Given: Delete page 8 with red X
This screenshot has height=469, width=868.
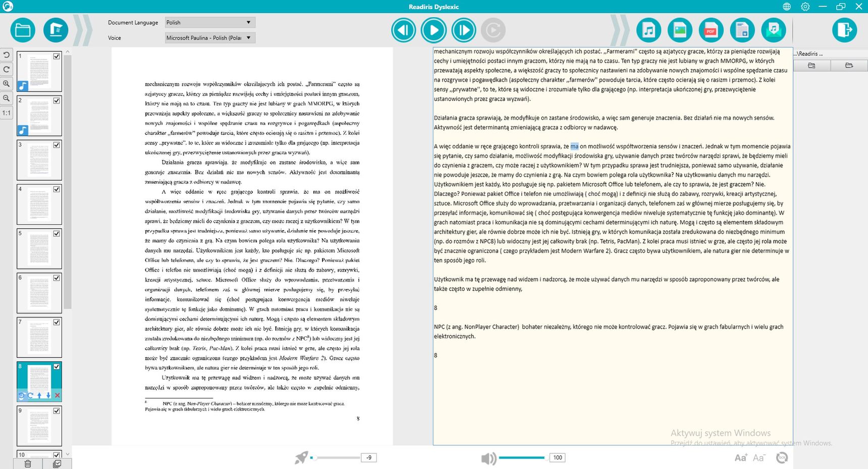Looking at the screenshot, I should pyautogui.click(x=58, y=396).
